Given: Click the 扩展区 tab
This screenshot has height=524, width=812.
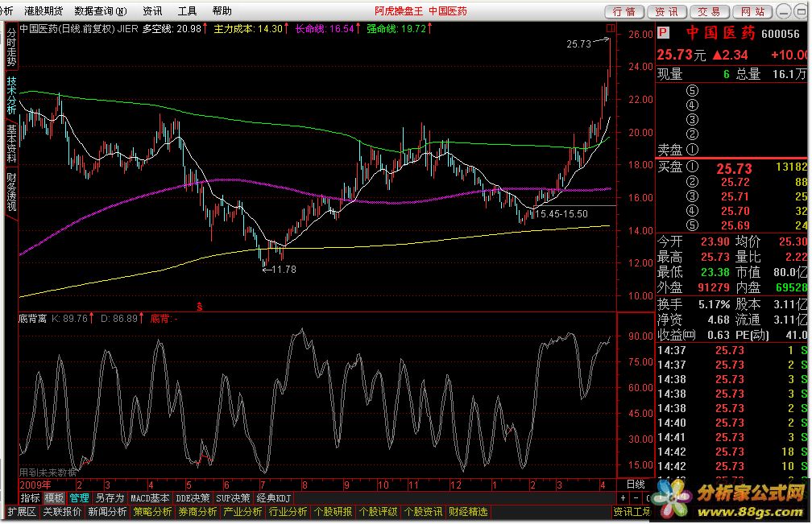Looking at the screenshot, I should point(22,512).
